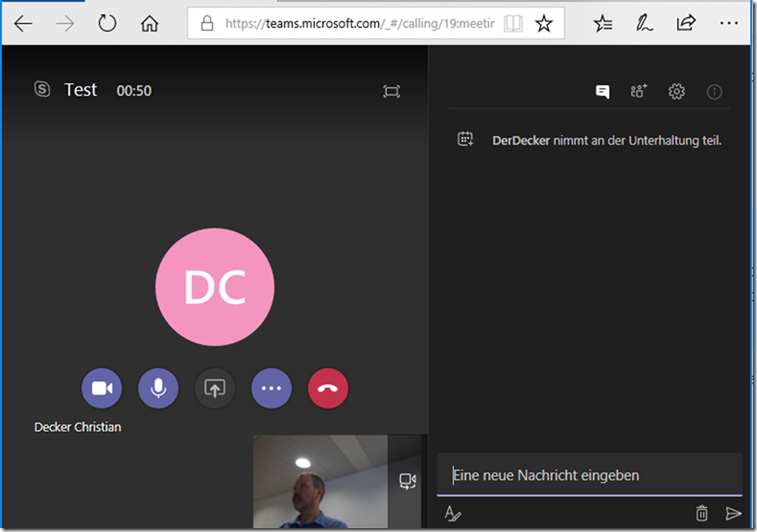
Task: Open meeting info details icon
Action: pyautogui.click(x=714, y=92)
